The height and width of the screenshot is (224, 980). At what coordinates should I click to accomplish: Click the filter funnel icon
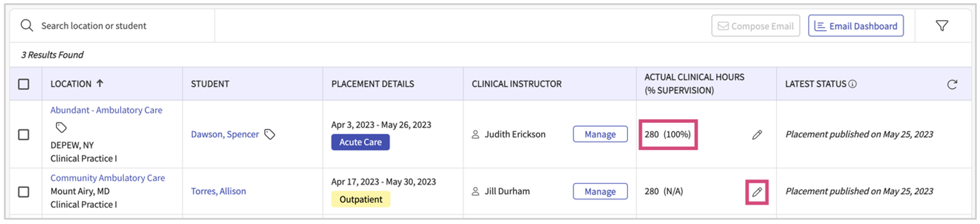[x=942, y=26]
